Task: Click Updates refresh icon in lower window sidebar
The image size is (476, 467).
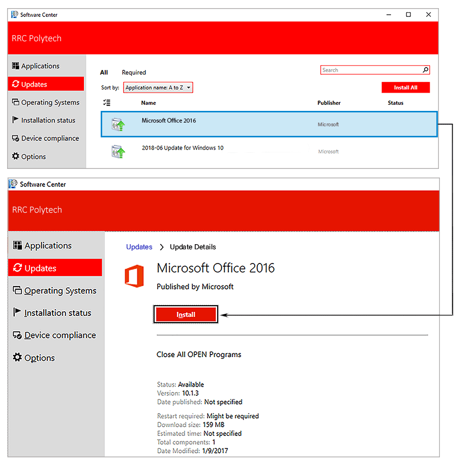Action: click(x=17, y=268)
